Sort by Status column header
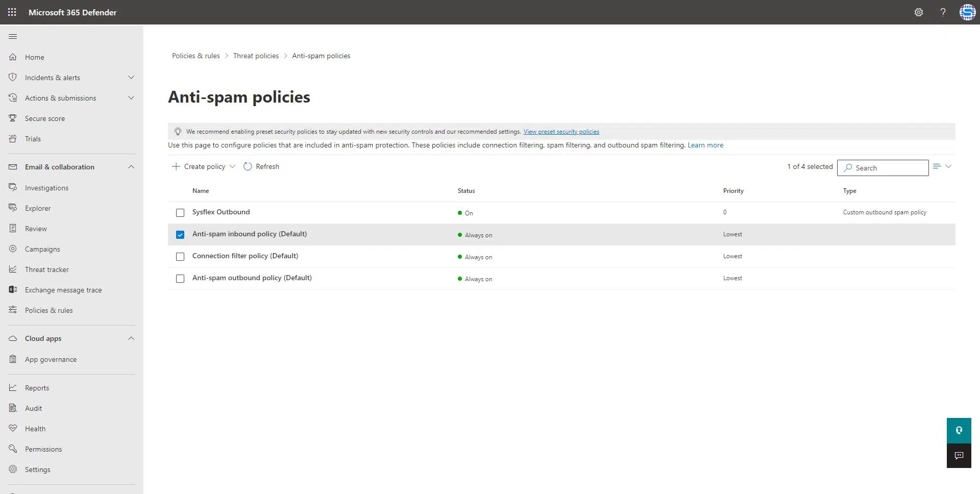 point(466,191)
